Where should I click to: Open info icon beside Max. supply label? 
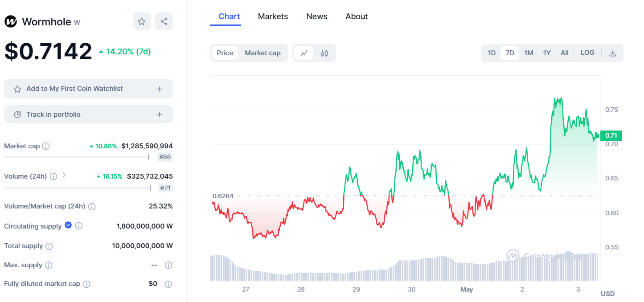coord(49,265)
